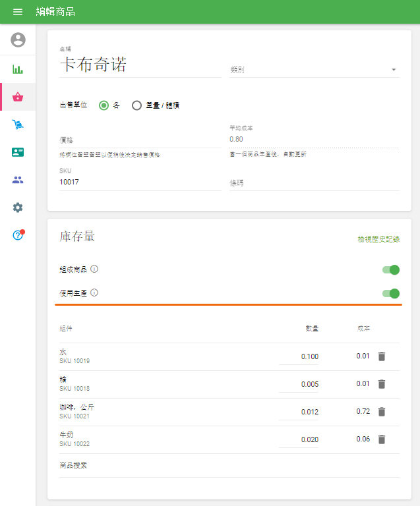Select component 糖 SKU 10018

click(75, 384)
